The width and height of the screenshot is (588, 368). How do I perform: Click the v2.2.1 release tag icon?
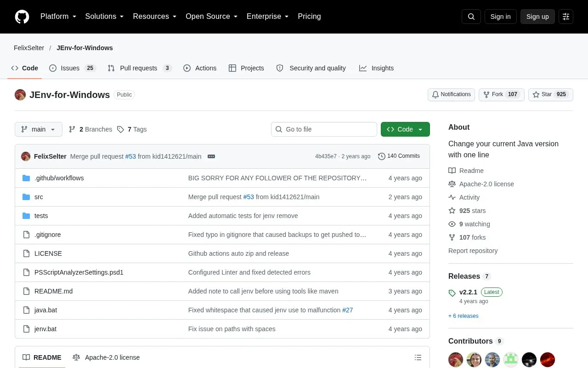pos(452,293)
